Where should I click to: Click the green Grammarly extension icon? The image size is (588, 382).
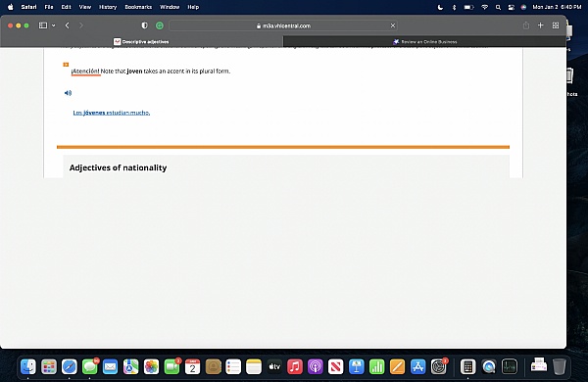tap(160, 25)
